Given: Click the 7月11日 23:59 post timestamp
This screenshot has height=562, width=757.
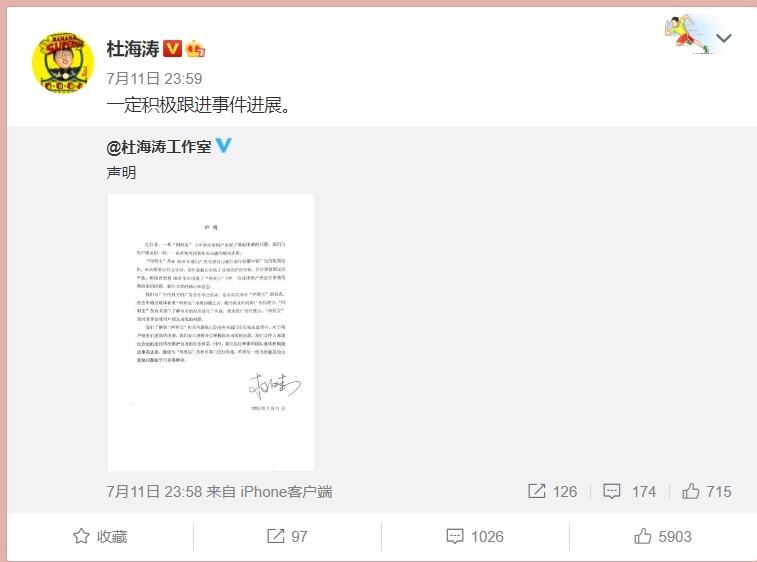Looking at the screenshot, I should click(x=154, y=78).
